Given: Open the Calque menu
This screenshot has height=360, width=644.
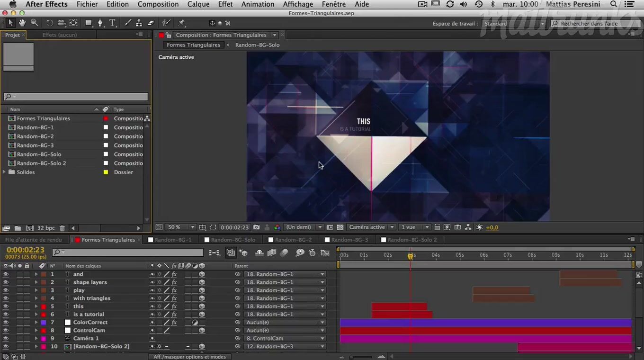Looking at the screenshot, I should pos(198,4).
